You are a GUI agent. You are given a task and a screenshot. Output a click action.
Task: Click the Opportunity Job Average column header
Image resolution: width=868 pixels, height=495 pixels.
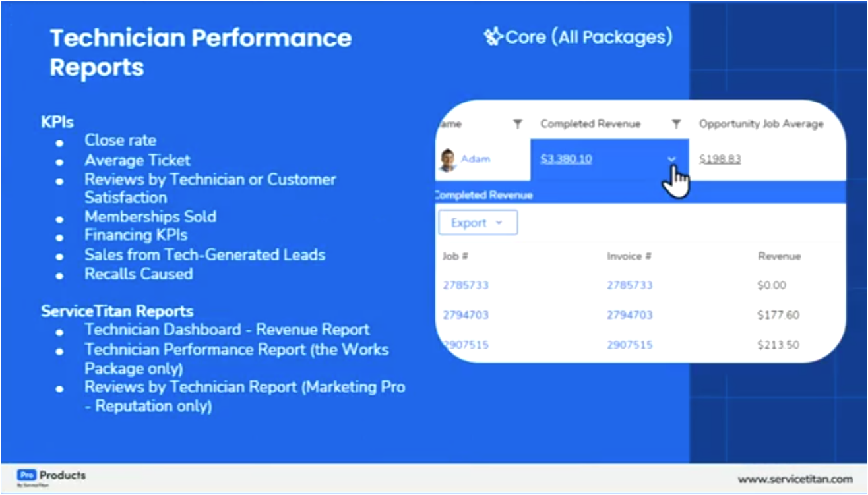[761, 124]
